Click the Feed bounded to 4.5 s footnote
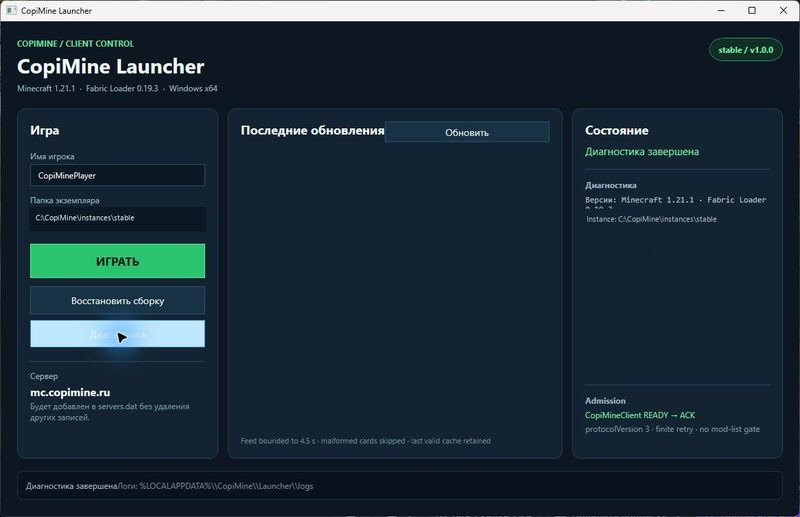Viewport: 800px width, 517px height. tap(365, 441)
